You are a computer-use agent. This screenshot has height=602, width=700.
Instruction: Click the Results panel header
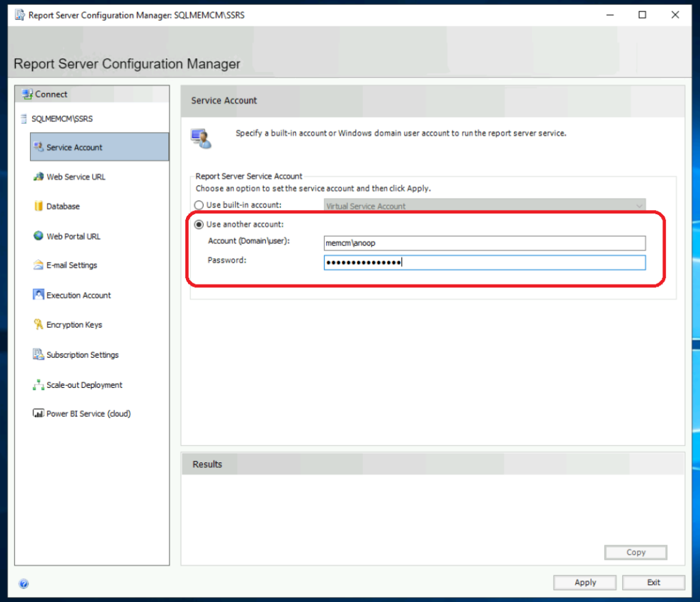coord(433,464)
